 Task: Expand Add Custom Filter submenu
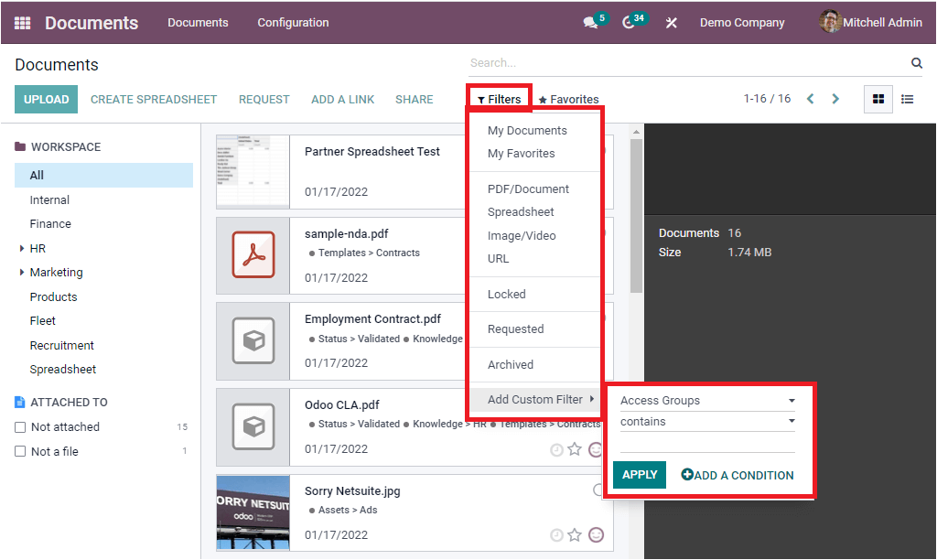click(534, 399)
